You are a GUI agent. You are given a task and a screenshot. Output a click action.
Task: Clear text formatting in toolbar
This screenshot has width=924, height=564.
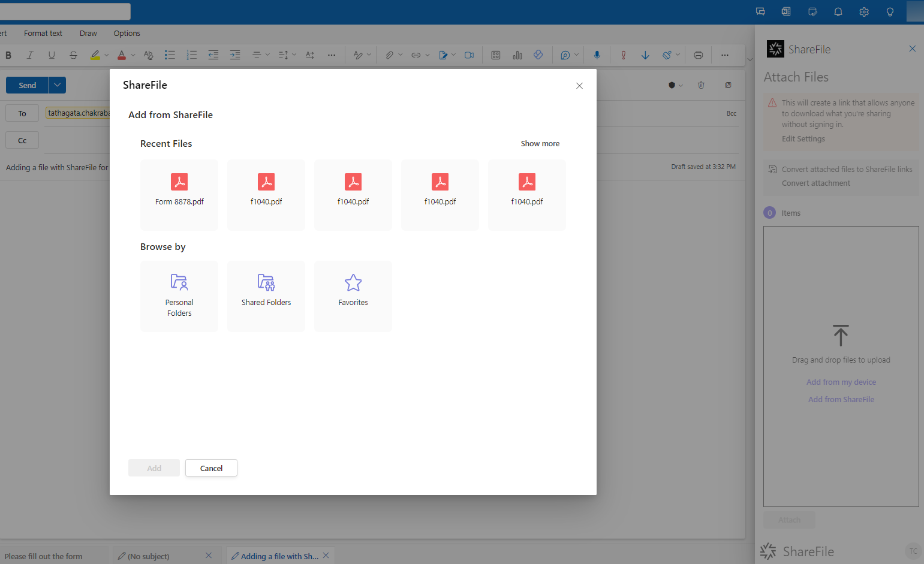(x=149, y=55)
